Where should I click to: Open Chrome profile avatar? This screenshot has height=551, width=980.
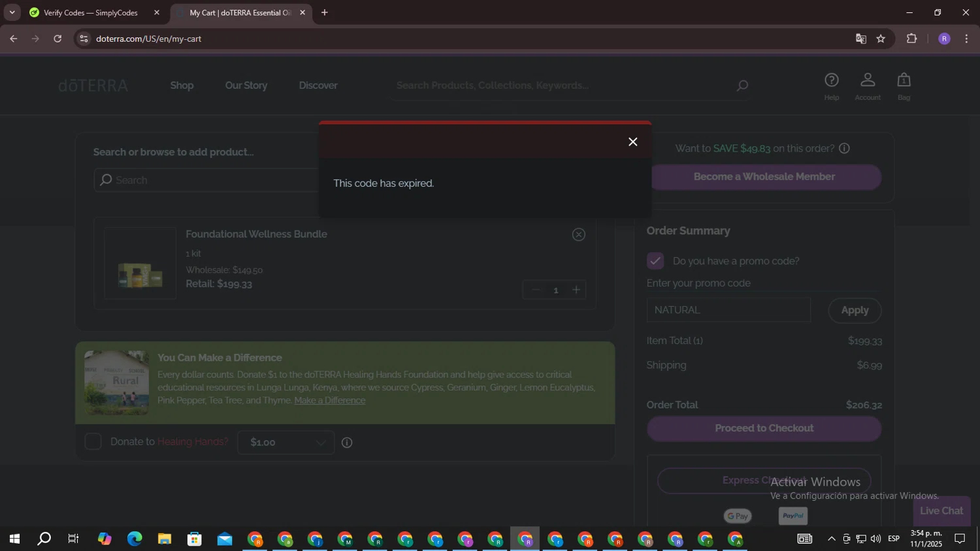944,39
